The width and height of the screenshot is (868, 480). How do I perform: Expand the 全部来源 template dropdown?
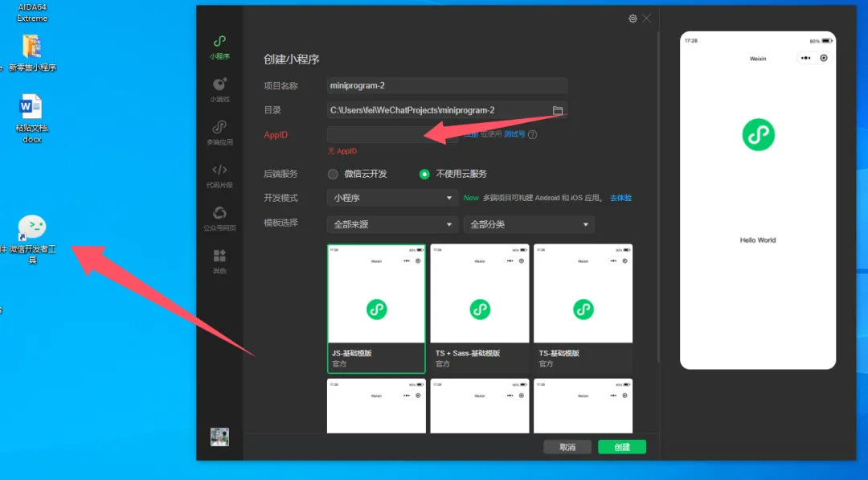(392, 224)
